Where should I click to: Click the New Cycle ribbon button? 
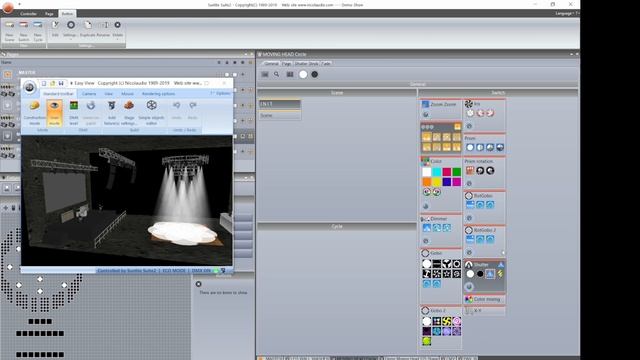point(38,31)
